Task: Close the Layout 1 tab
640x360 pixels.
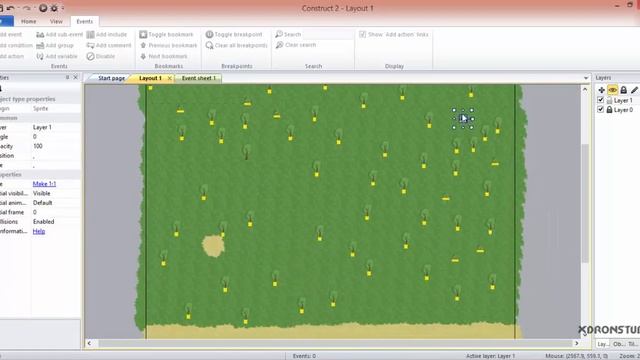Action: click(x=169, y=78)
